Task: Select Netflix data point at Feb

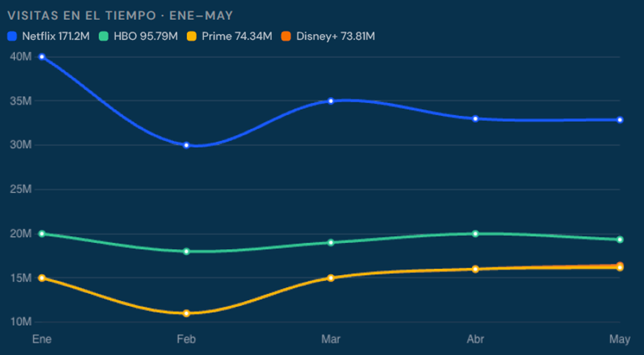Action: tap(186, 145)
